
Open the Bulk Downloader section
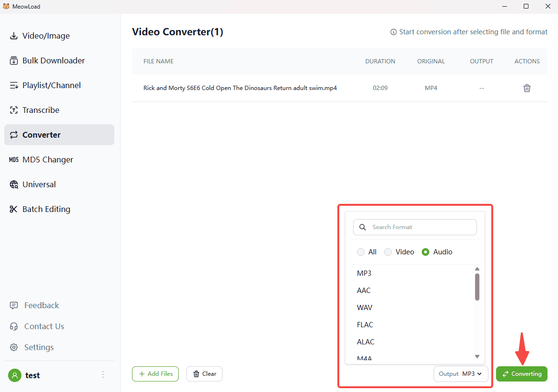(53, 60)
